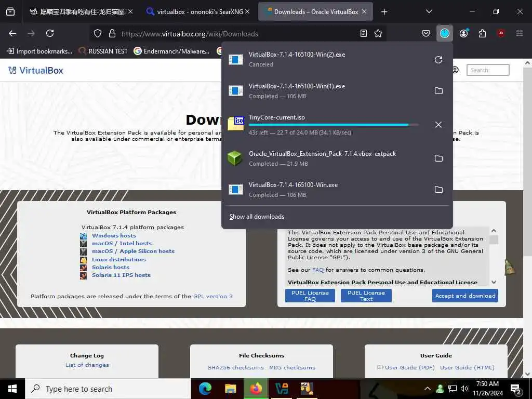Viewport: 532px width, 399px height.
Task: Open the Solaris 11 IPS hosts link
Action: point(121,275)
